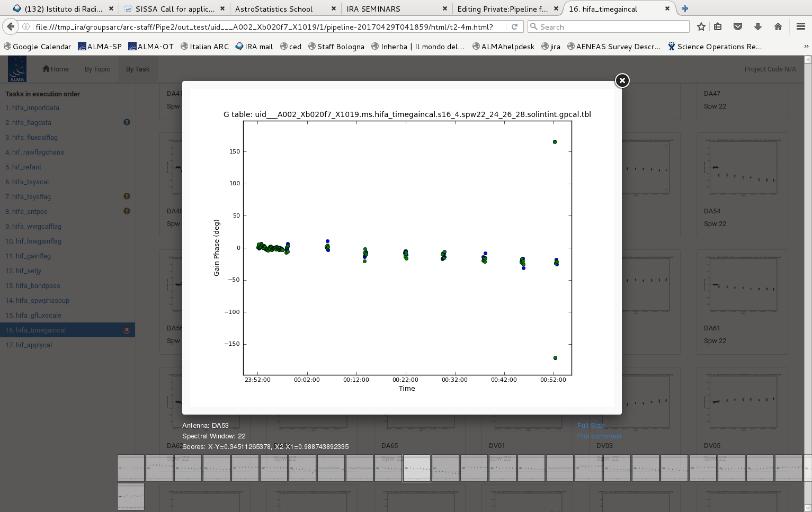Open task 15. hifa_gfluxscale
The height and width of the screenshot is (512, 812).
coord(33,315)
